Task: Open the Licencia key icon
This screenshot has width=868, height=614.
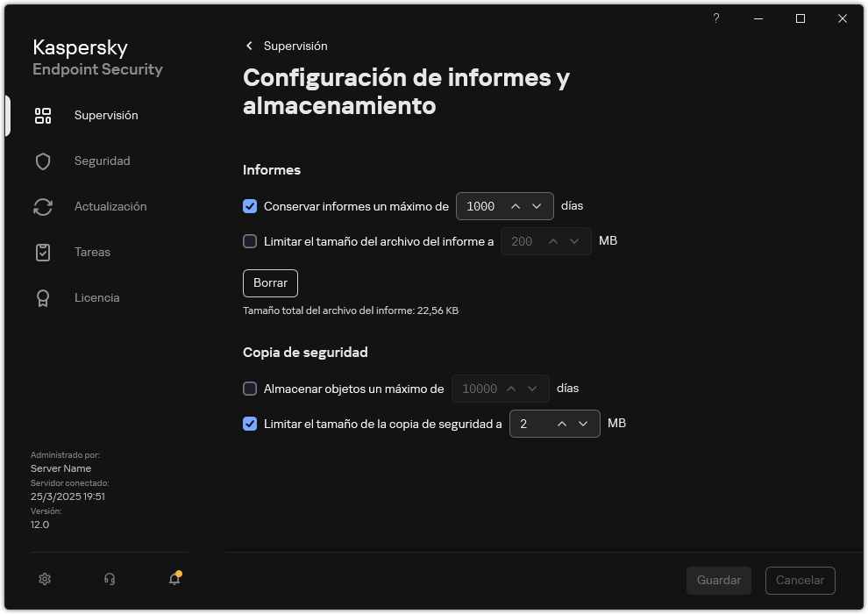Action: coord(43,297)
